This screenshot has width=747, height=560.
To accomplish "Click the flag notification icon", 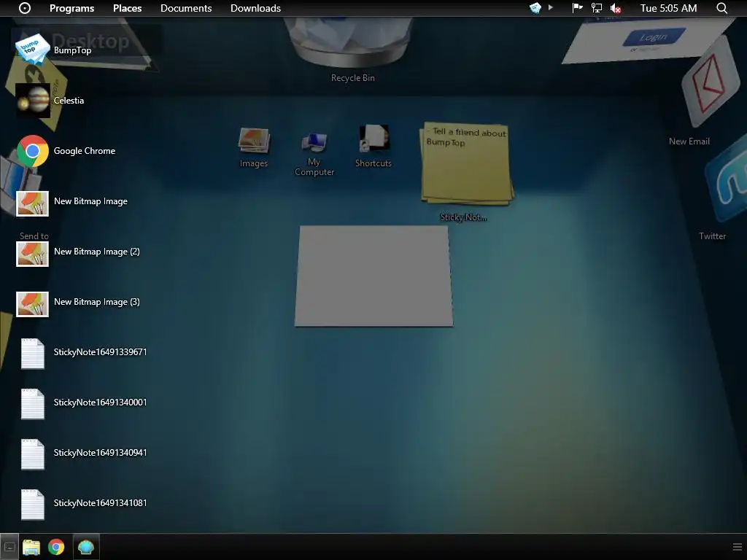I will [578, 7].
